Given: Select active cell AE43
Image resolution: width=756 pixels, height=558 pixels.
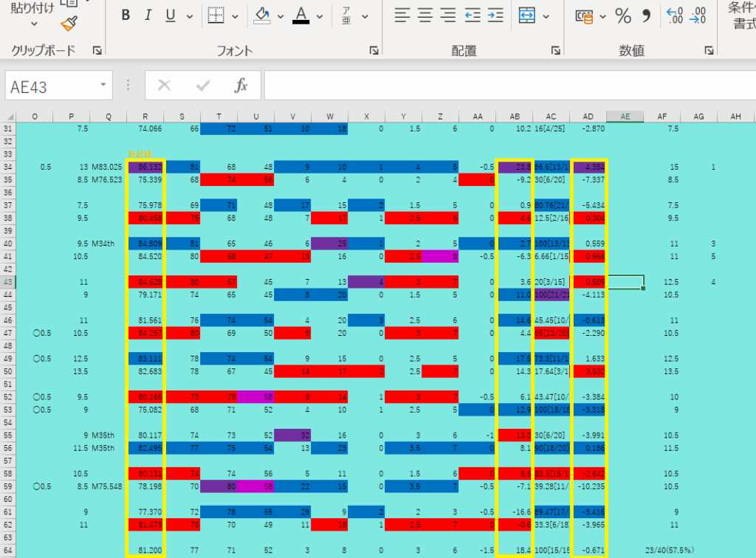Looking at the screenshot, I should (625, 282).
